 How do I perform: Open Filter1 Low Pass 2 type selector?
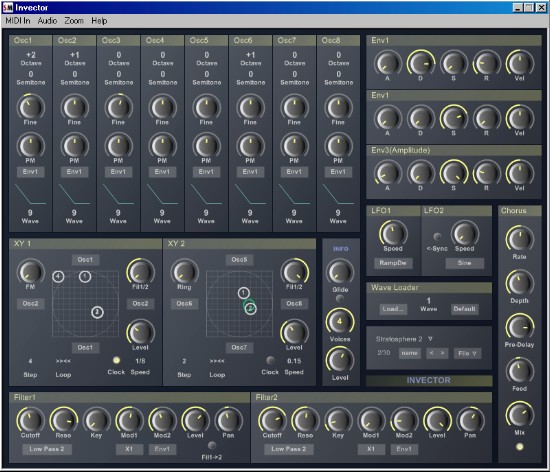pos(47,449)
